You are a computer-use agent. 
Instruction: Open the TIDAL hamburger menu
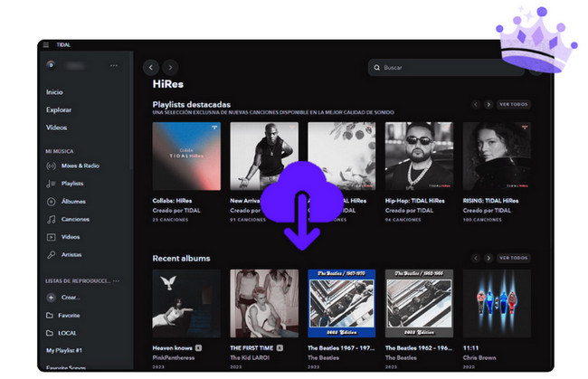coord(46,45)
